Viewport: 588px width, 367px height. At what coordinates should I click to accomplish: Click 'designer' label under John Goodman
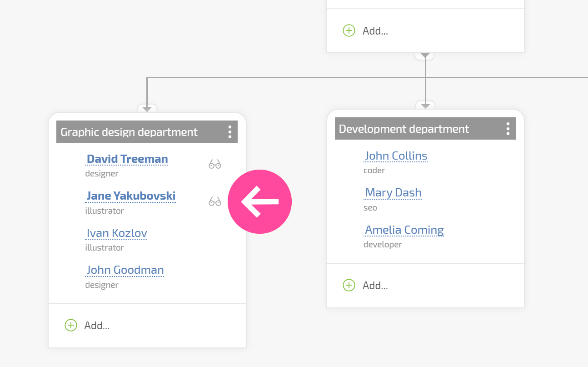[102, 285]
